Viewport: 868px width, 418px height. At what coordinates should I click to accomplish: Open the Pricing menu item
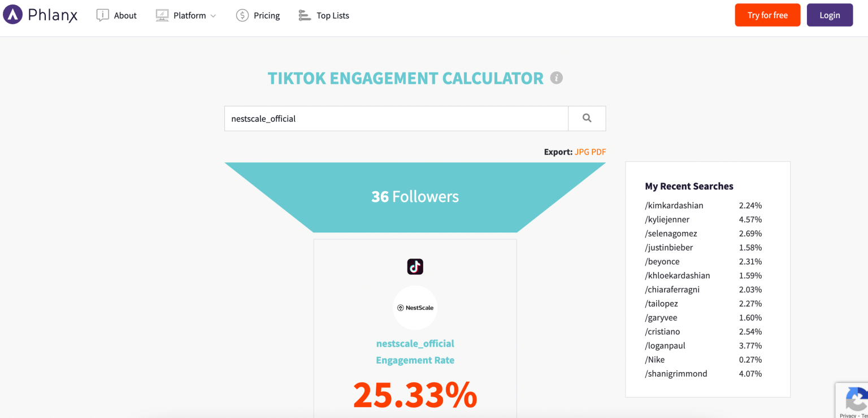[266, 15]
